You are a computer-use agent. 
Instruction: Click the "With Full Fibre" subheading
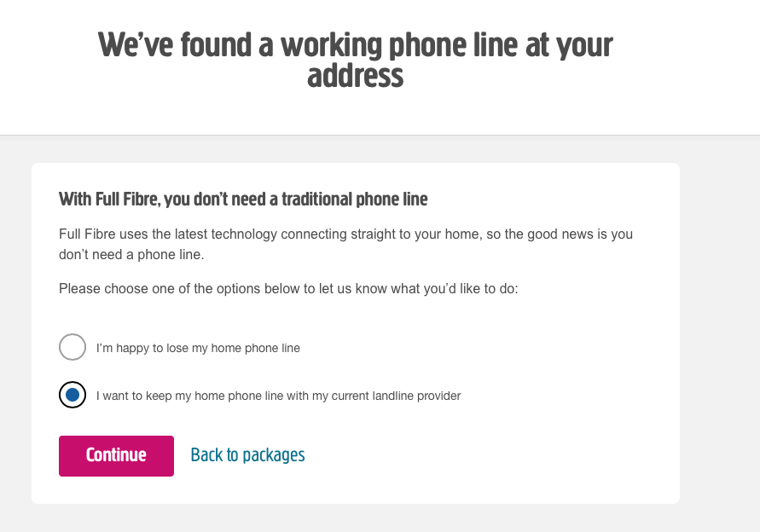coord(242,199)
